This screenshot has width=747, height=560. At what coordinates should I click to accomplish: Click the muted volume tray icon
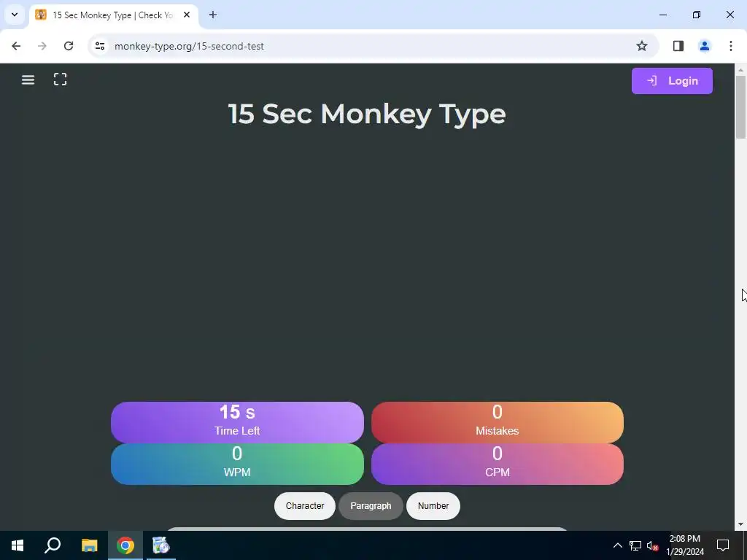point(653,545)
